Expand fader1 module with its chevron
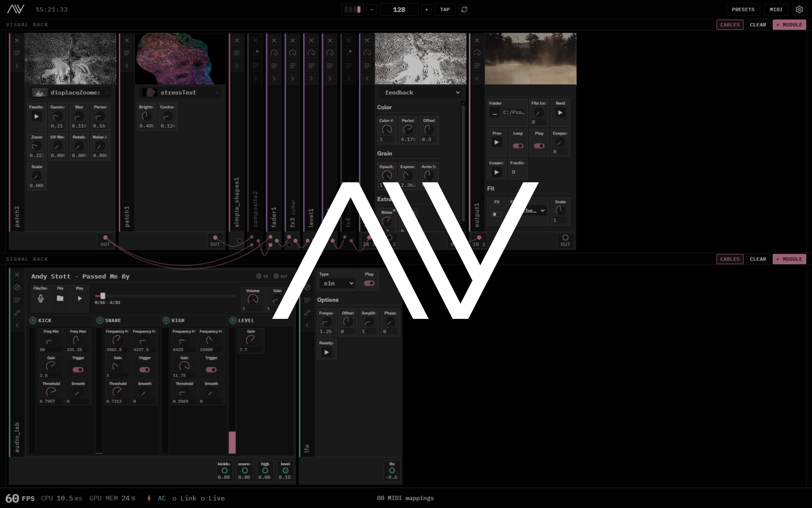Screen dimensions: 812x508 pyautogui.click(x=274, y=78)
